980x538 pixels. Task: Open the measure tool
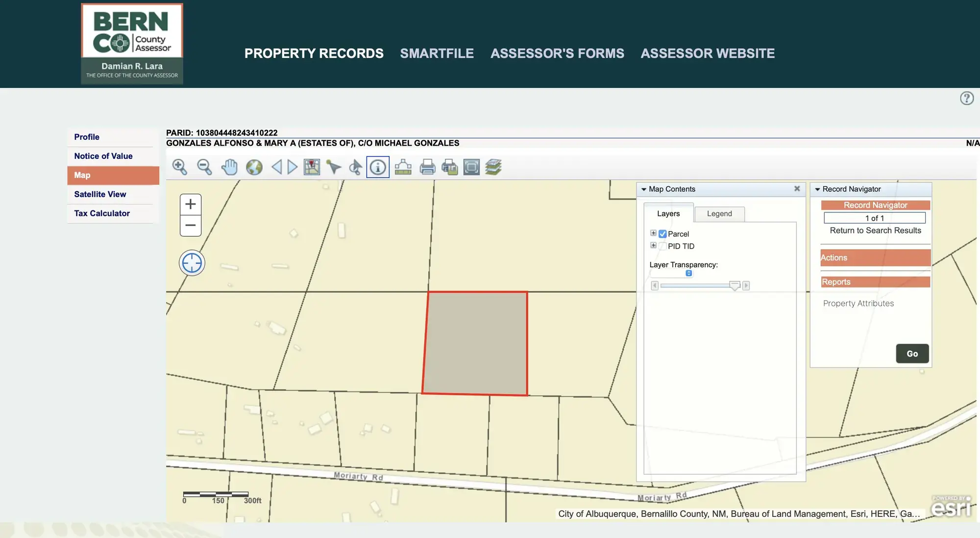coord(403,167)
